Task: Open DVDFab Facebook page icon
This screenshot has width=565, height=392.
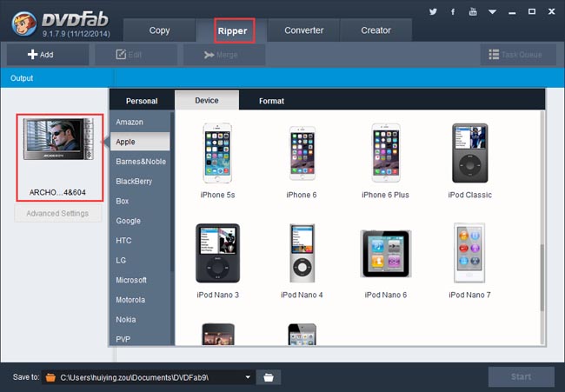Action: click(x=453, y=11)
